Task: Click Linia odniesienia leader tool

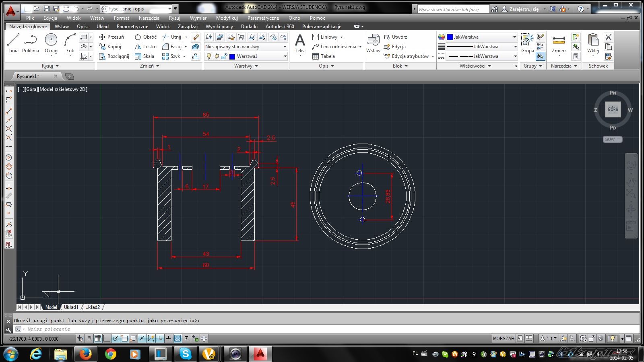Action: click(x=334, y=47)
